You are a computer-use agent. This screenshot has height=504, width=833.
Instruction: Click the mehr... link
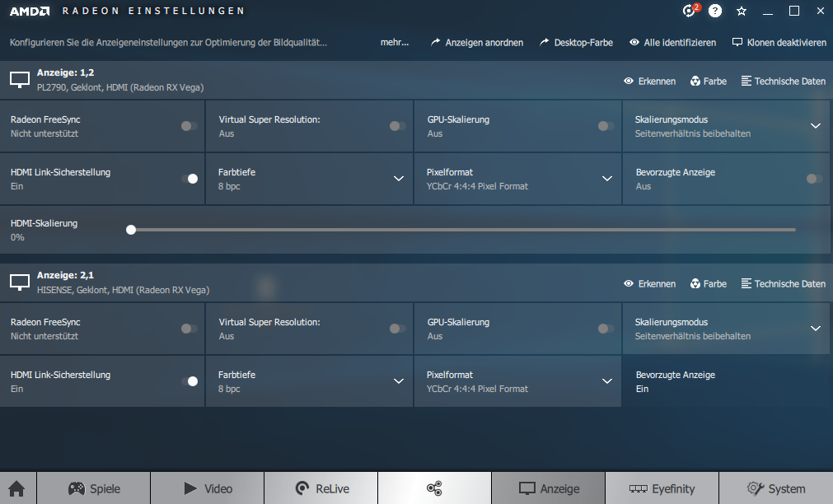(x=395, y=43)
